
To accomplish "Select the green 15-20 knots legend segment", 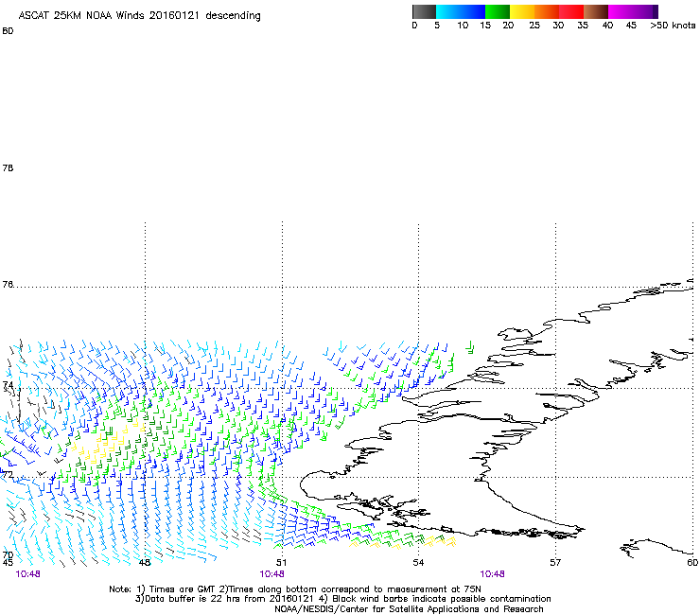I will pos(498,11).
